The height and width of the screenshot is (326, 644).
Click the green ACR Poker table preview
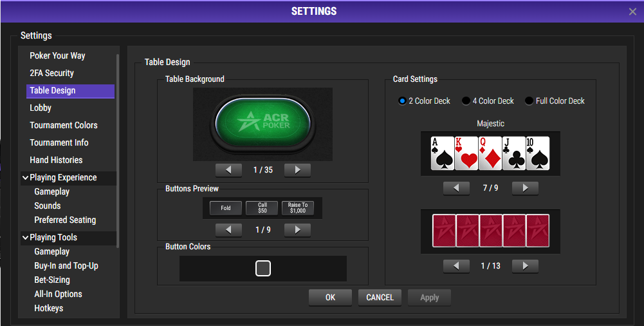pos(263,124)
